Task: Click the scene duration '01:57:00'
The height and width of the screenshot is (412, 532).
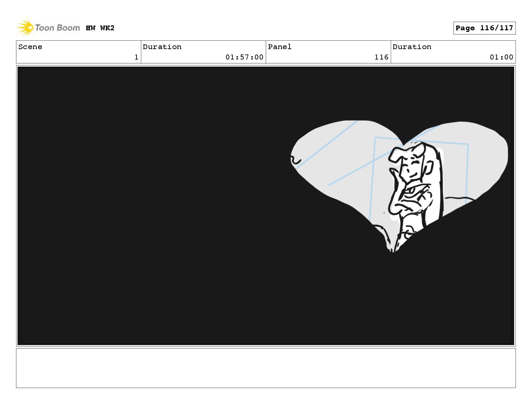Action: [244, 57]
